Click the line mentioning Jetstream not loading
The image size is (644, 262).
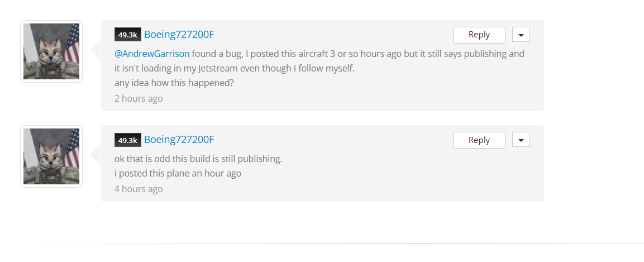(x=235, y=69)
